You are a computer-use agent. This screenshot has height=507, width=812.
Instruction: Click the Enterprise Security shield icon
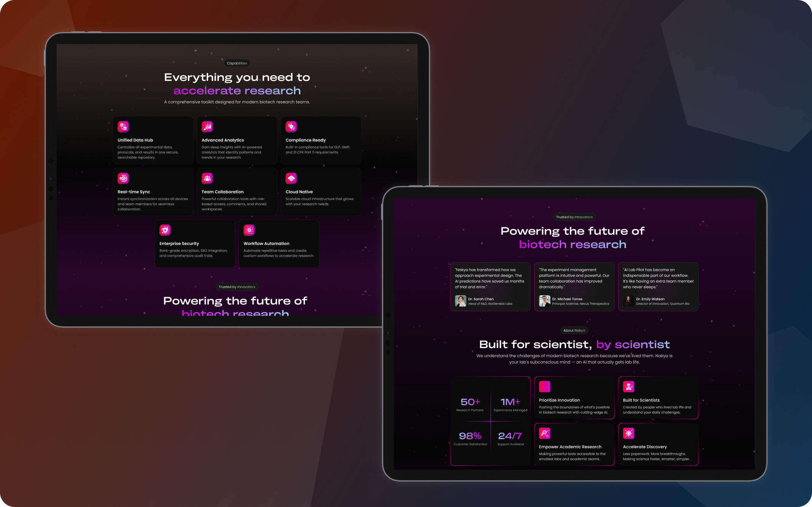(x=165, y=230)
